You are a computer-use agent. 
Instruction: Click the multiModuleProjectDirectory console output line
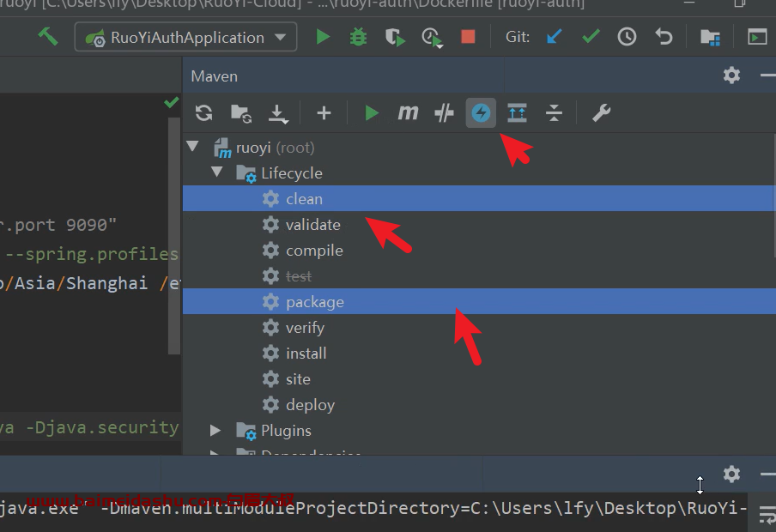[x=373, y=508]
